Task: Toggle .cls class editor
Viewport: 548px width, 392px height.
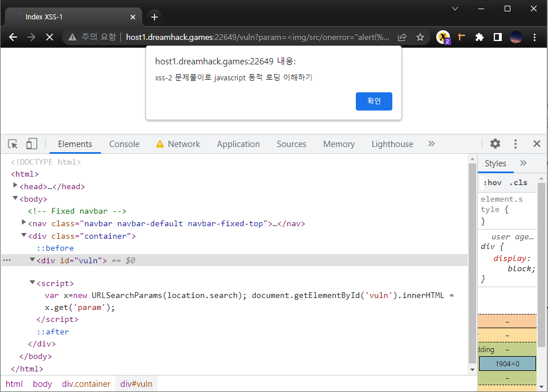Action: click(x=518, y=182)
